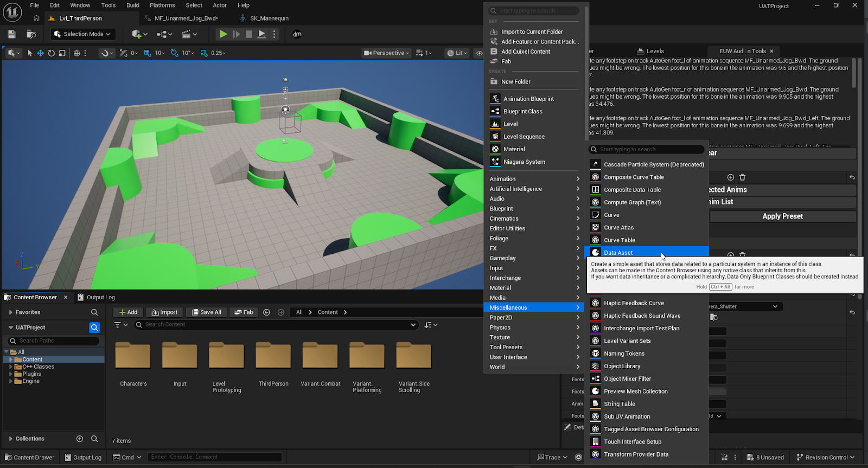
Task: Select the Rotate transform tool
Action: [x=51, y=53]
